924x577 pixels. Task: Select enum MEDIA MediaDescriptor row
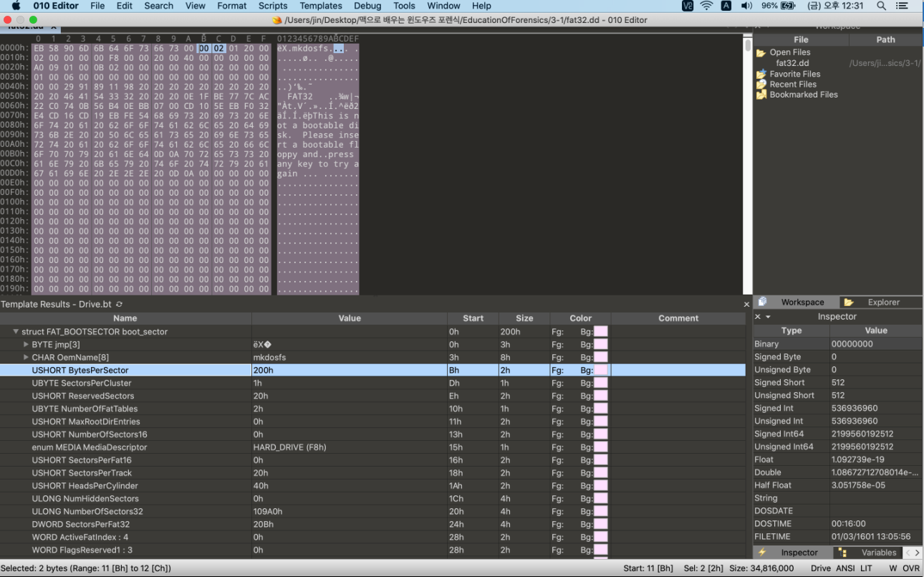pos(372,447)
